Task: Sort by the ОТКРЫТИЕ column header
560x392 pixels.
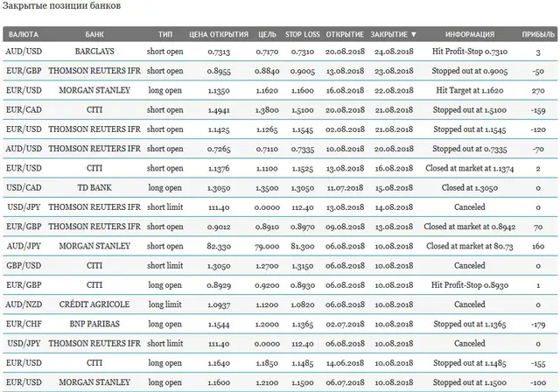Action: coord(345,35)
